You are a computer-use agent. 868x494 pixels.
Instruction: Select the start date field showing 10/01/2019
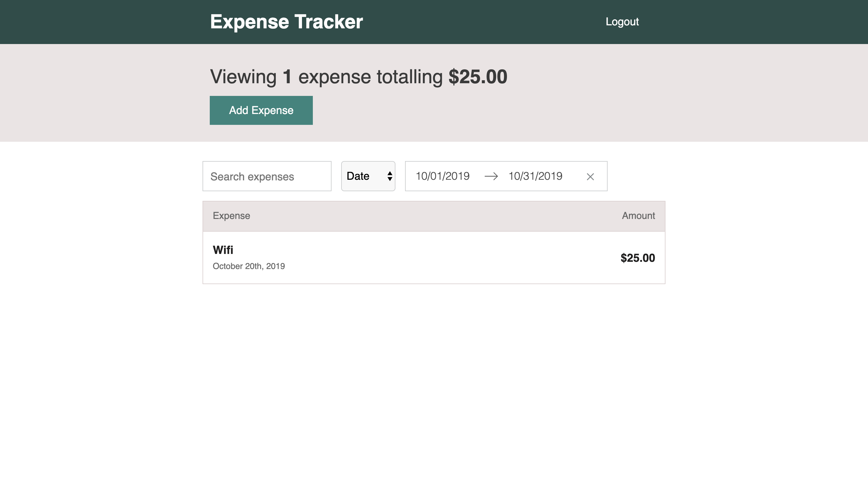coord(442,176)
